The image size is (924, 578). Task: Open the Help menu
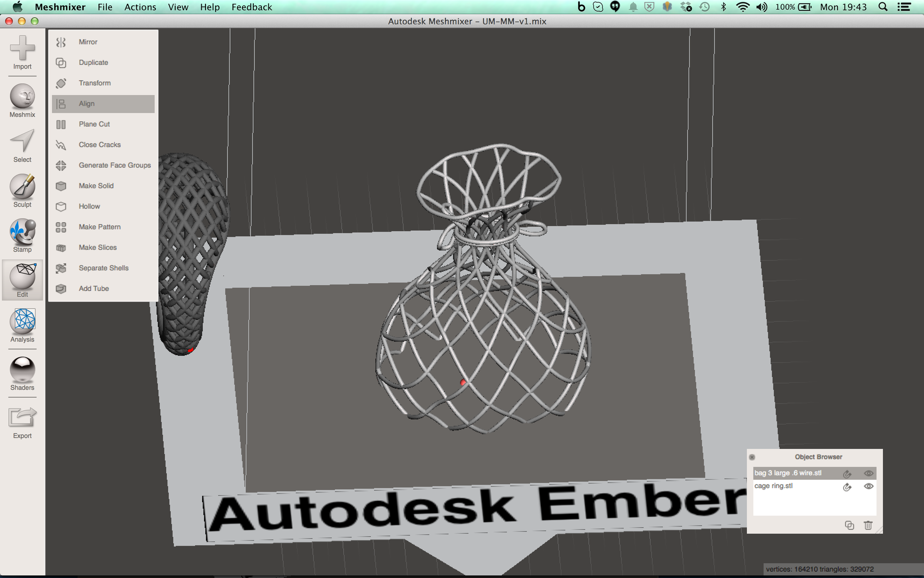pyautogui.click(x=210, y=7)
